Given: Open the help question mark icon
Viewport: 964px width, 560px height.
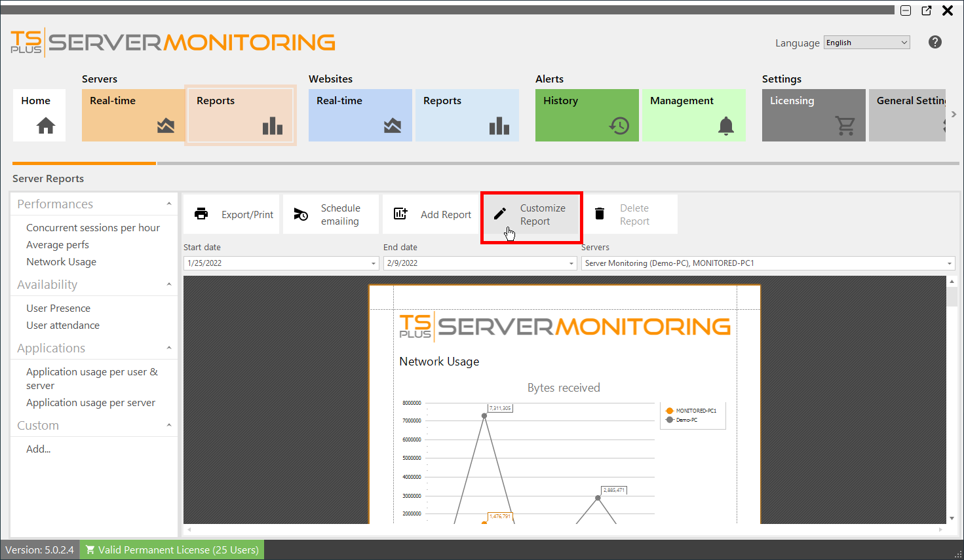Looking at the screenshot, I should [935, 42].
